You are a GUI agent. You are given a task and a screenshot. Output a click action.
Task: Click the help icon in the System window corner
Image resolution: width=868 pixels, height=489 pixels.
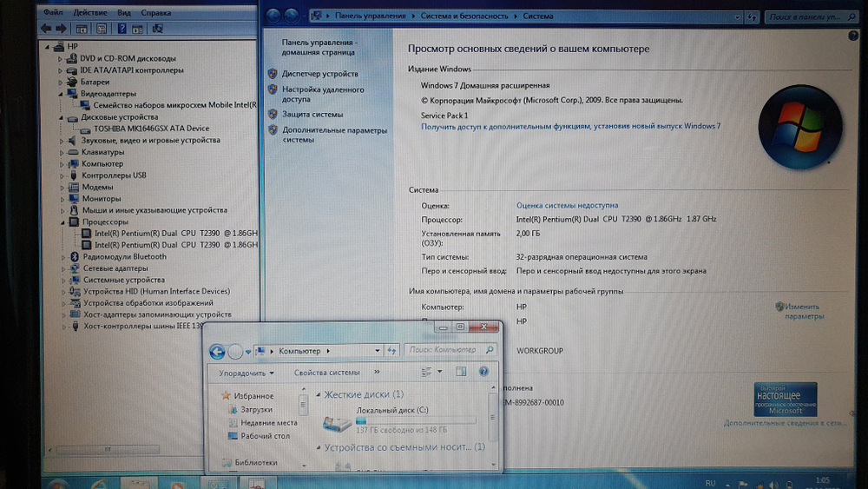pos(853,36)
